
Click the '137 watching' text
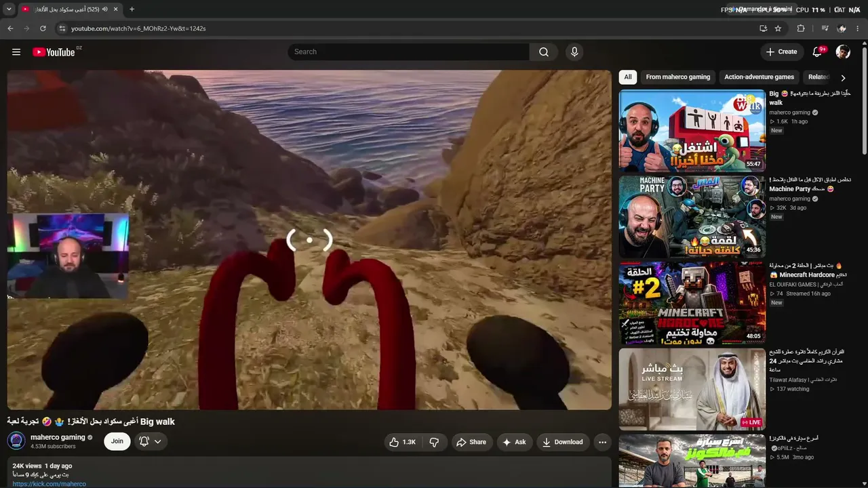pyautogui.click(x=793, y=390)
